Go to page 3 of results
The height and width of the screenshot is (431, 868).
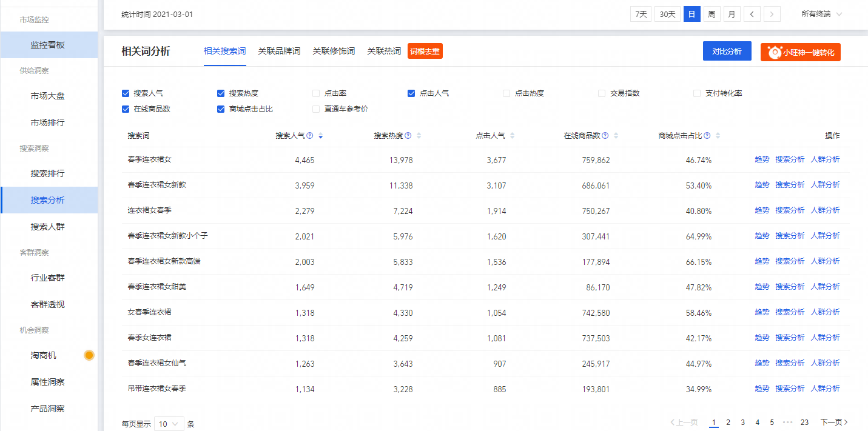[743, 423]
